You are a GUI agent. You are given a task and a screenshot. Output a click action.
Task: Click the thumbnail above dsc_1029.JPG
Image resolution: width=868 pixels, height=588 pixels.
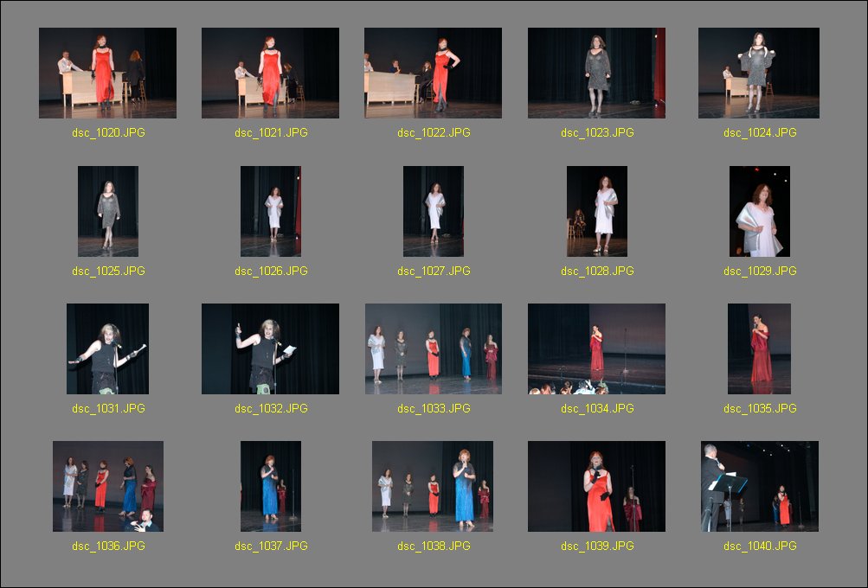tap(760, 211)
